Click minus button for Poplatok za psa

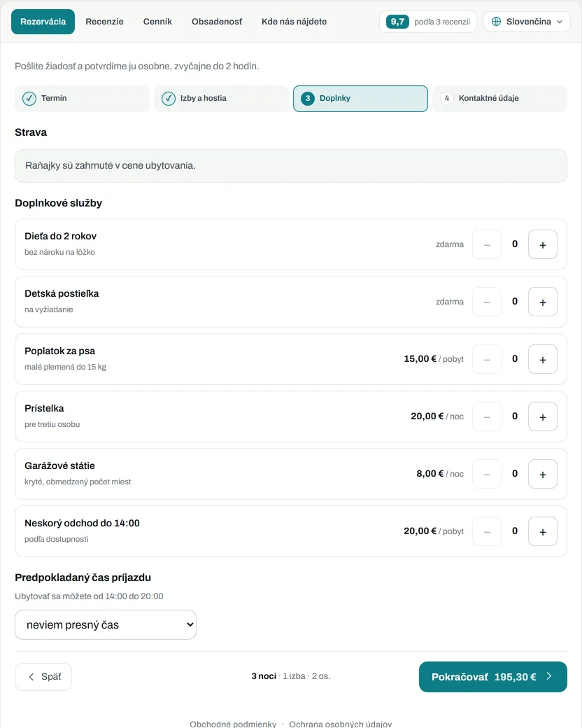[x=487, y=359]
